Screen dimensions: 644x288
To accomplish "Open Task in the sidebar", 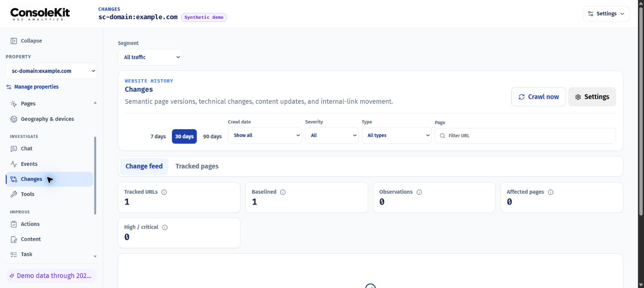I will (x=50, y=254).
